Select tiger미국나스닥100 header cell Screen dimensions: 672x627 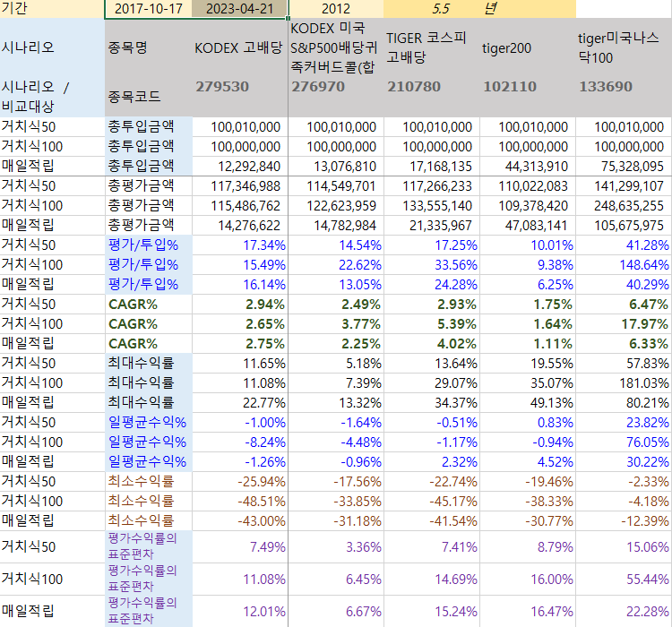point(624,47)
